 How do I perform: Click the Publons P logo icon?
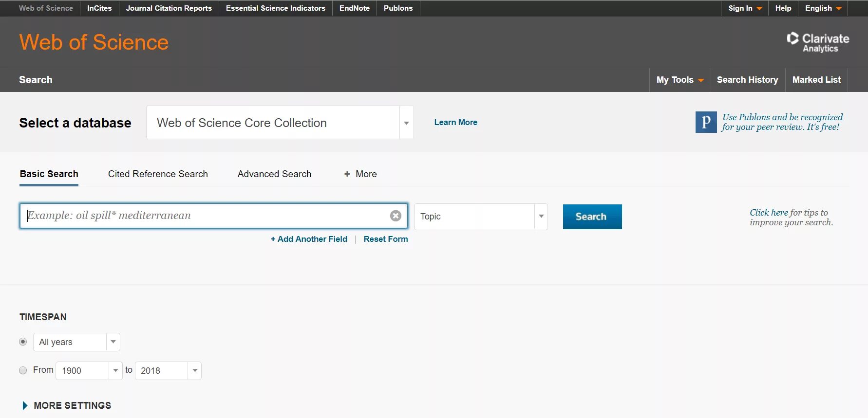(706, 122)
